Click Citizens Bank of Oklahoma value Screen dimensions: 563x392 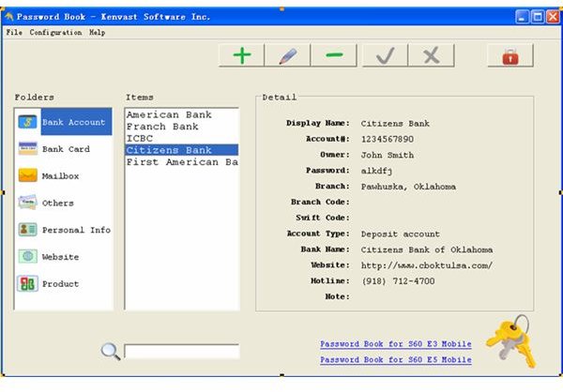coord(427,249)
